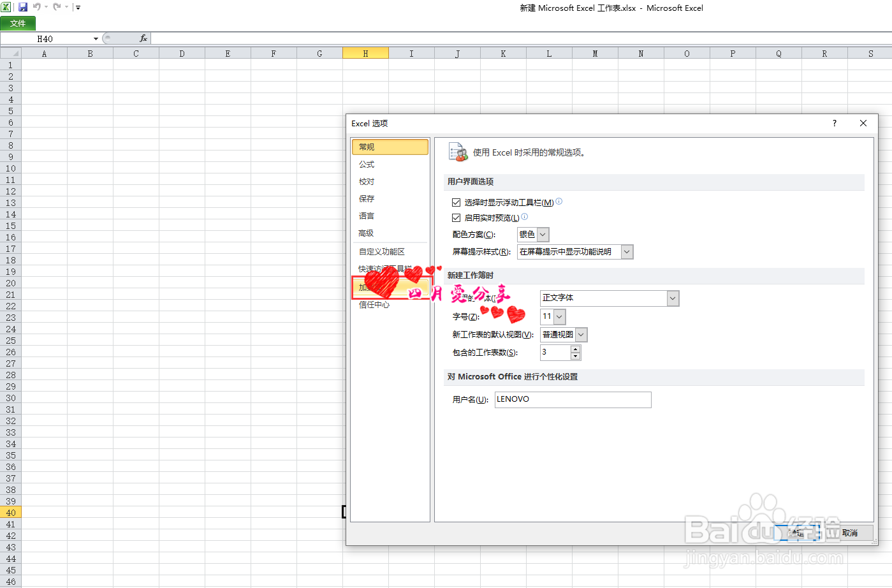The height and width of the screenshot is (588, 892).
Task: Click the general options icon beside header text
Action: pos(458,152)
